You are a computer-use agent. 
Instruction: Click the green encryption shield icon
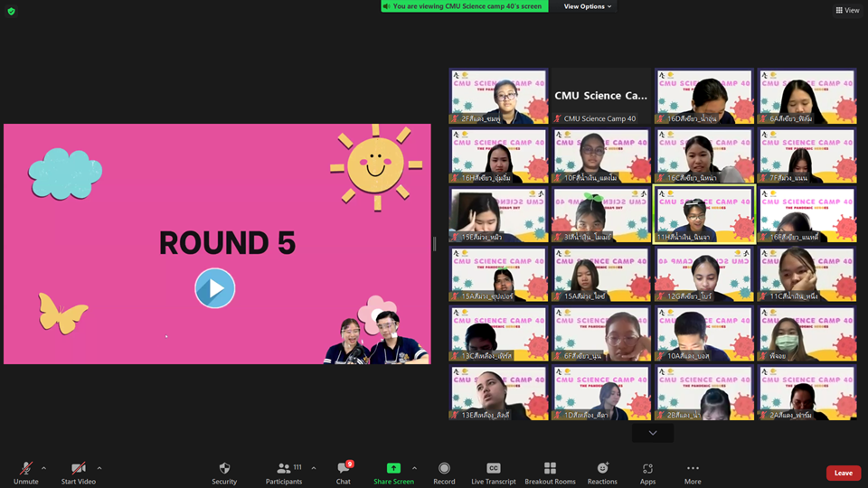(x=11, y=11)
